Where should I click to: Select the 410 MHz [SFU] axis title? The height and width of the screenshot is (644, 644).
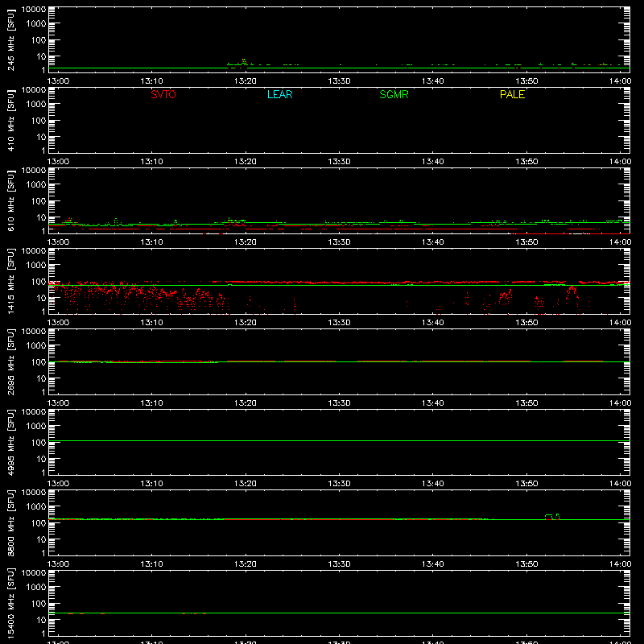10,120
